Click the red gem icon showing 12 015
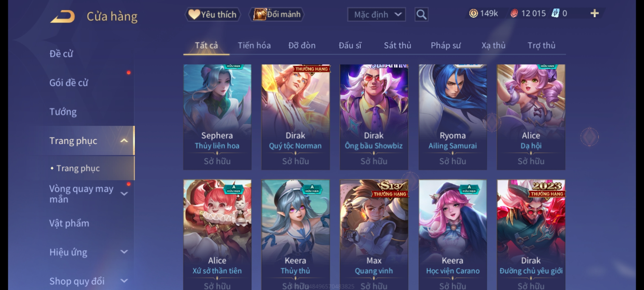 [x=514, y=13]
